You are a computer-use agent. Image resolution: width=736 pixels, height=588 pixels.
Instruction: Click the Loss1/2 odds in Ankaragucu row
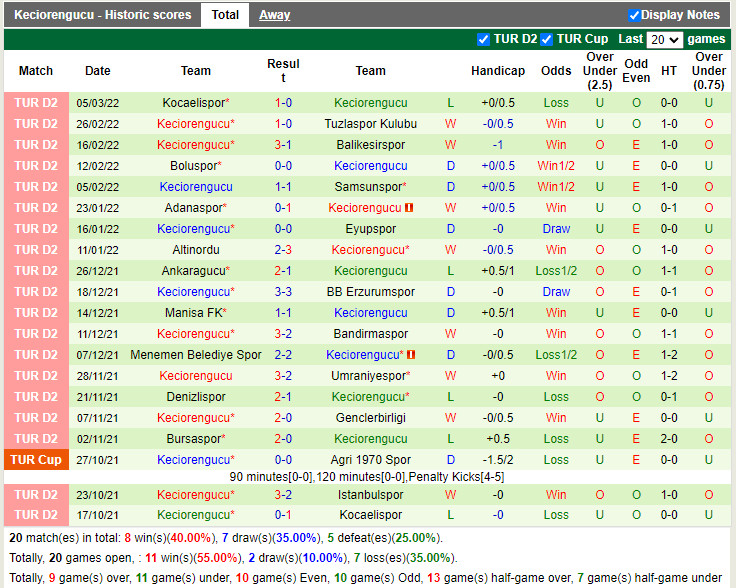tap(556, 271)
